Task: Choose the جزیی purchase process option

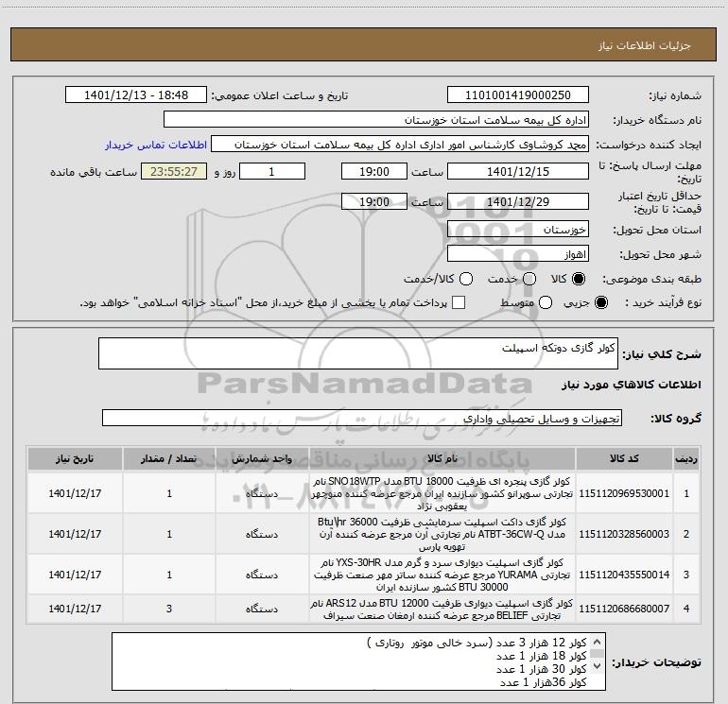Action: coord(600,302)
